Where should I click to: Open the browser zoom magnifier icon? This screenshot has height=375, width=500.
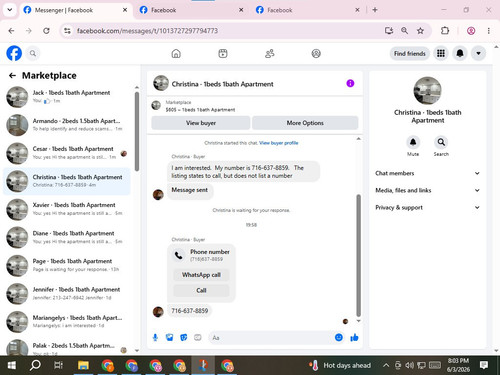tap(404, 31)
